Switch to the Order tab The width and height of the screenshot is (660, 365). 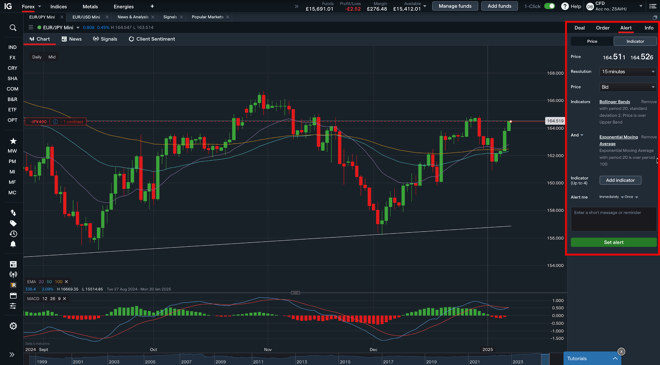(x=602, y=28)
